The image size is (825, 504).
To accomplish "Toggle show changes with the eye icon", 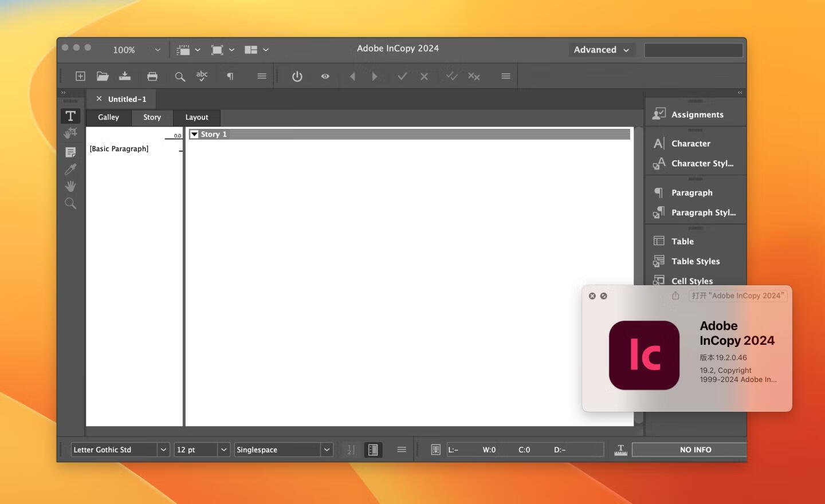I will pos(325,76).
